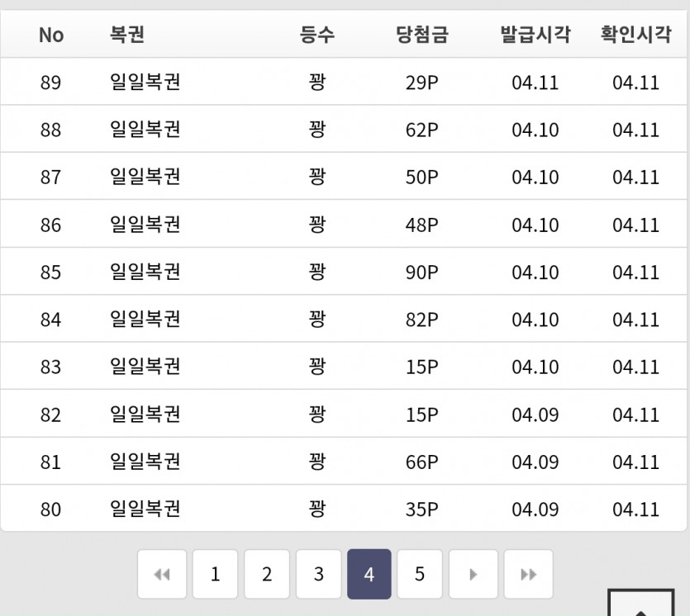The height and width of the screenshot is (616, 690).
Task: Click the 꽝 rank in row 85
Action: coord(316,272)
